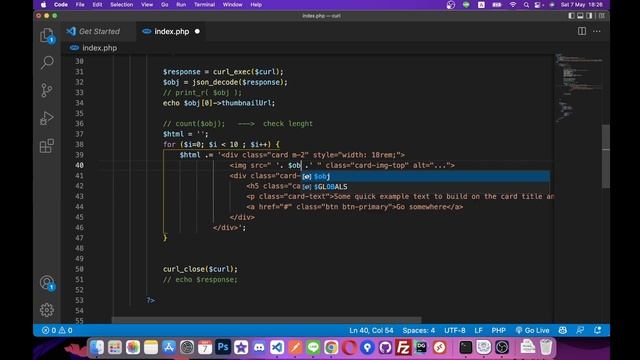Click unsaved dot on index.php tab
The image size is (640, 360).
tap(197, 31)
